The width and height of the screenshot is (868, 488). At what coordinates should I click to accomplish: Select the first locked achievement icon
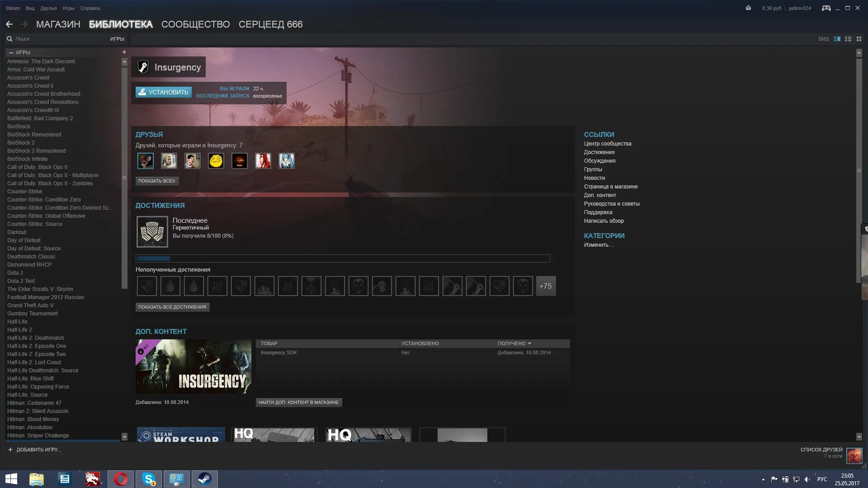[x=147, y=286]
